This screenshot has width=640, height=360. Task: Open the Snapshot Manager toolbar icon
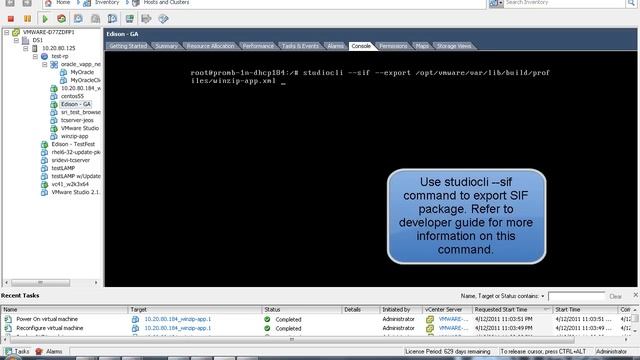click(112, 19)
